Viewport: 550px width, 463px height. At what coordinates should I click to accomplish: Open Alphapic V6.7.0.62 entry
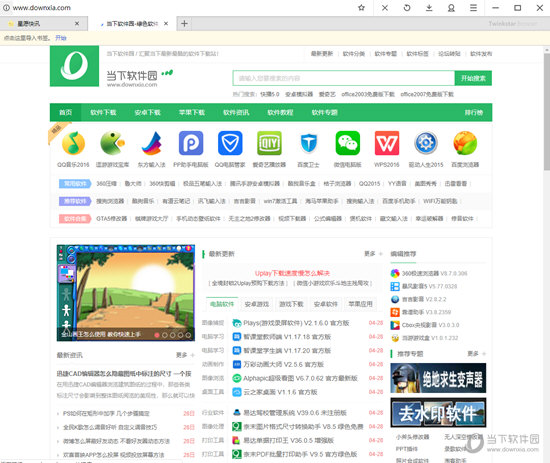(x=300, y=378)
